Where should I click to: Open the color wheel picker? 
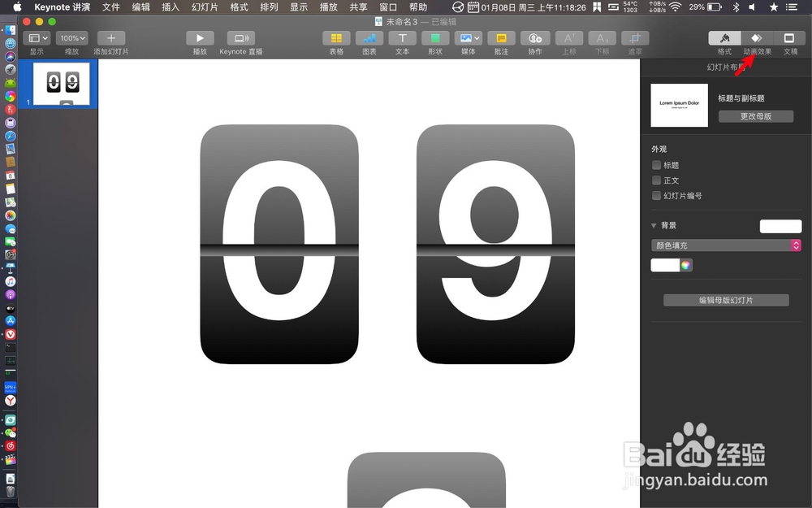(685, 265)
